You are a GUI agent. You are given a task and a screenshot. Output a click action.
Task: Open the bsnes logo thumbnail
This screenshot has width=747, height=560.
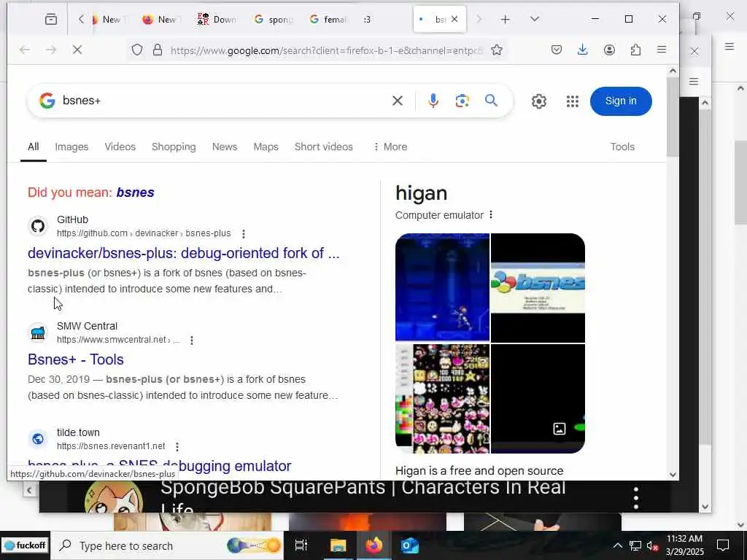pyautogui.click(x=538, y=287)
